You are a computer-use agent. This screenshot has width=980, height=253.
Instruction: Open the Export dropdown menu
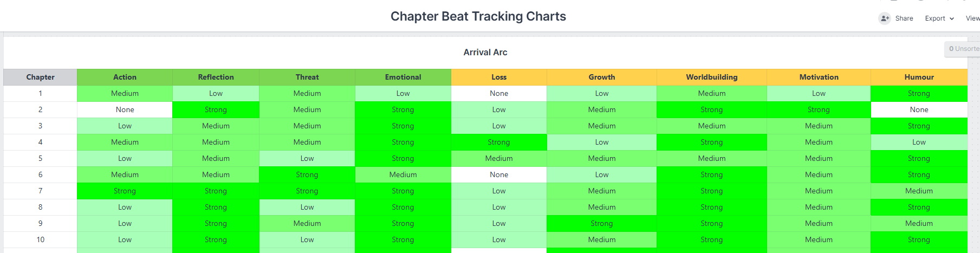click(x=939, y=18)
